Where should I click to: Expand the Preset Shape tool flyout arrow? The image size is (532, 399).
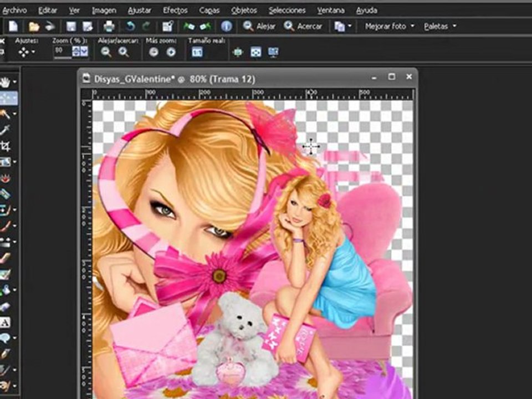pyautogui.click(x=14, y=338)
